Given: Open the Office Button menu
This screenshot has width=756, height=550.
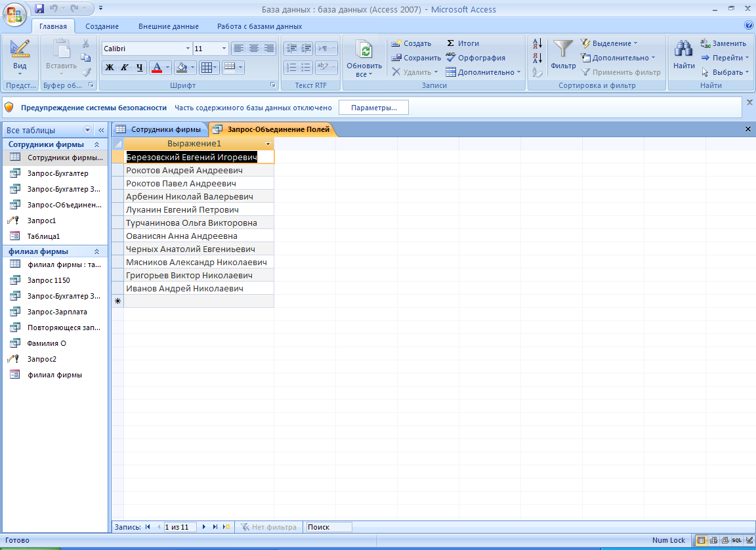Looking at the screenshot, I should point(14,14).
